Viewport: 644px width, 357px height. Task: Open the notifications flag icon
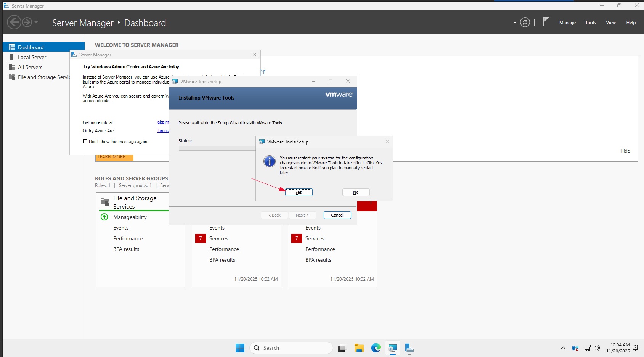[x=546, y=22]
